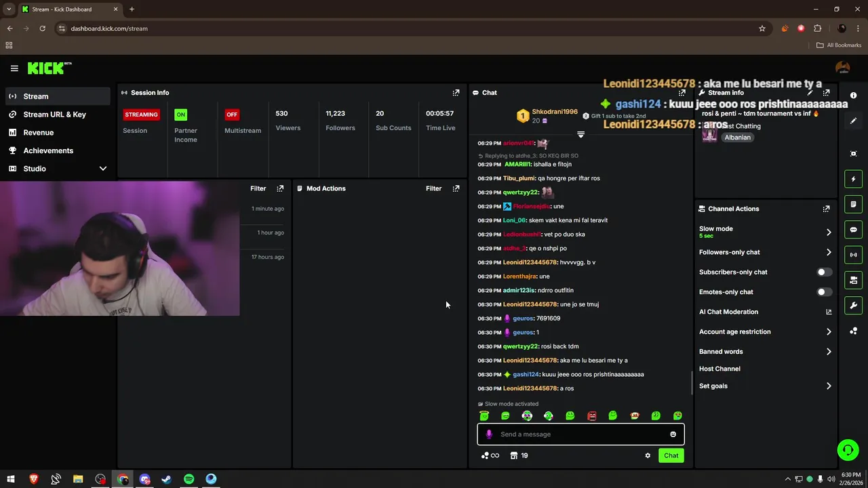
Task: Open Spotify from the taskbar
Action: [x=189, y=479]
